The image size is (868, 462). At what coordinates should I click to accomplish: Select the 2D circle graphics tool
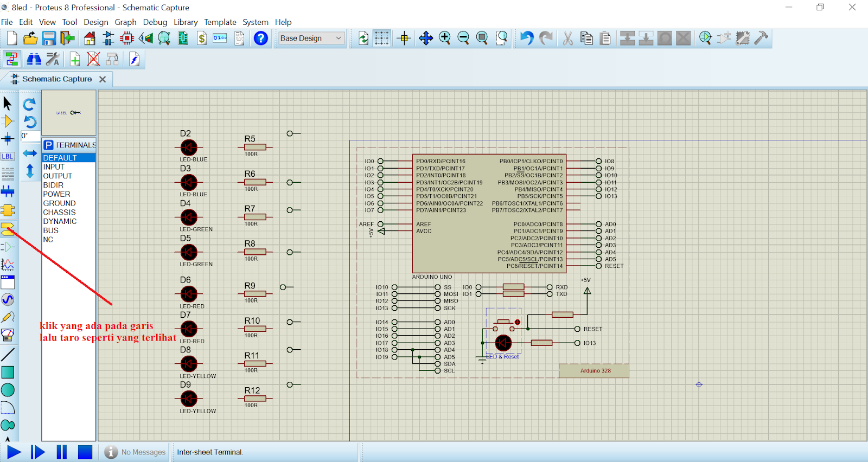point(8,390)
